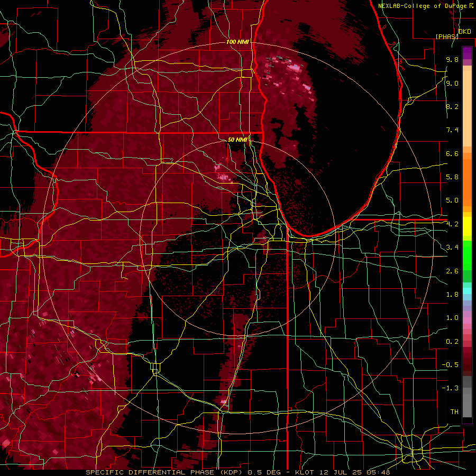Click the 2.6 scale value
Viewport: 476px width, 476px height.
pos(452,271)
